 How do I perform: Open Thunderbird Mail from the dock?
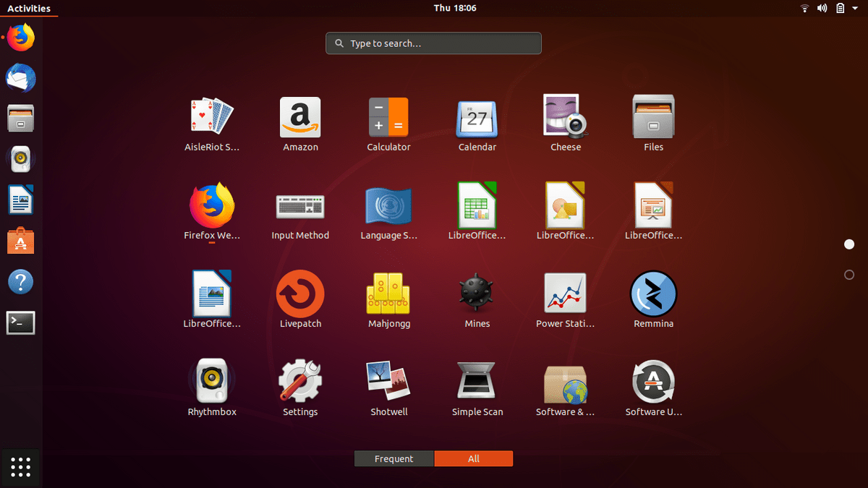pos(21,77)
